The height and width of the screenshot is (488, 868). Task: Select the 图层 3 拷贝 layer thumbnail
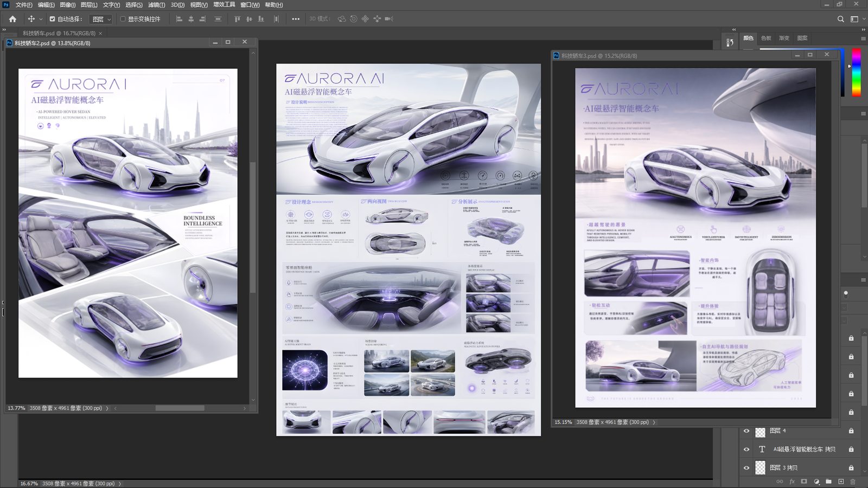[x=761, y=468]
